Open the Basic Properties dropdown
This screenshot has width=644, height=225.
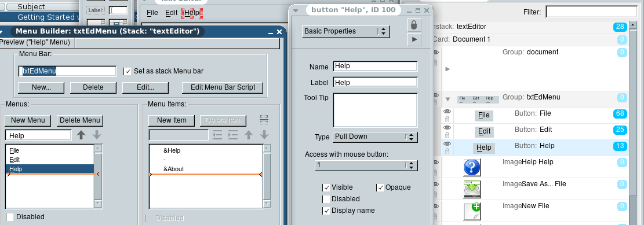pos(346,31)
